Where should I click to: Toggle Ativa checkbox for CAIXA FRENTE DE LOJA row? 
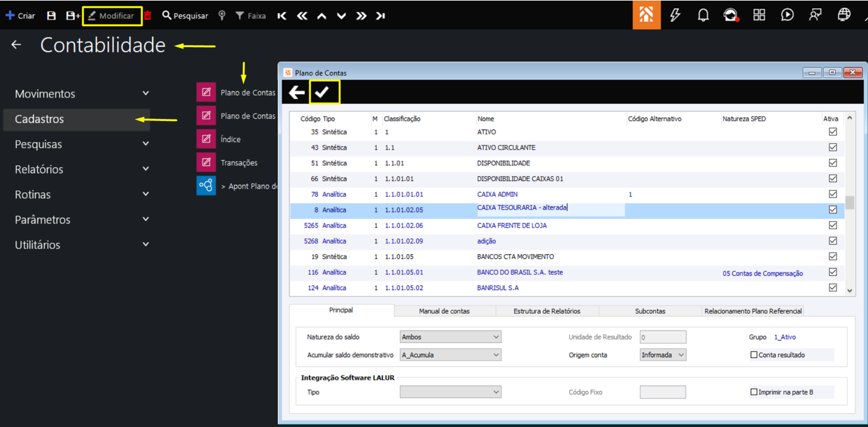tap(833, 225)
